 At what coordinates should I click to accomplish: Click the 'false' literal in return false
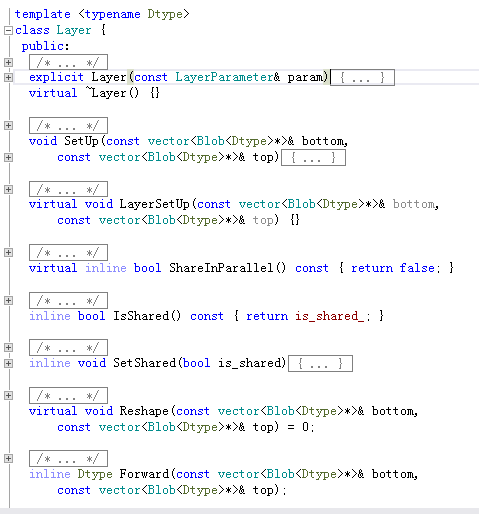[x=417, y=268]
